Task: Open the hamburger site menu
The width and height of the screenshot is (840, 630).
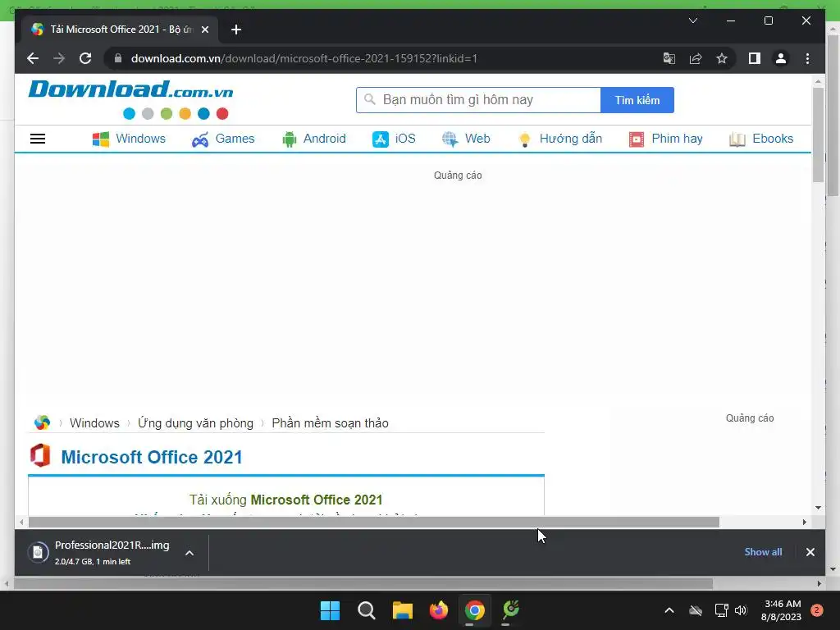Action: point(38,139)
